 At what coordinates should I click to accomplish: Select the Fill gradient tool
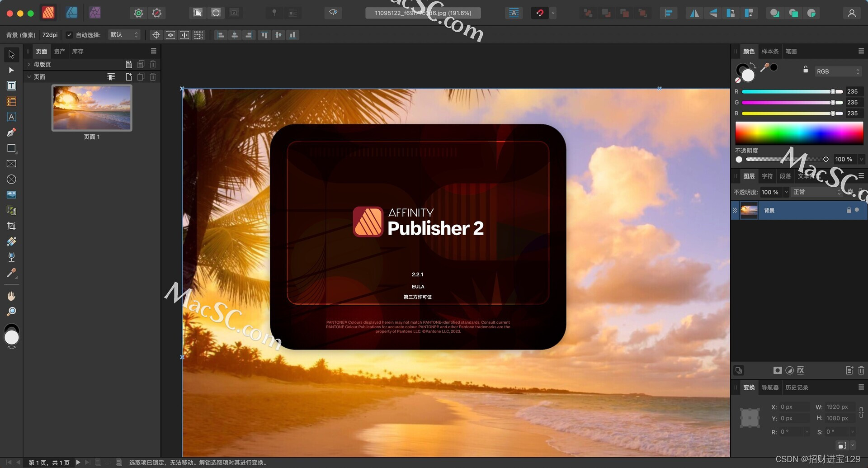(11, 241)
